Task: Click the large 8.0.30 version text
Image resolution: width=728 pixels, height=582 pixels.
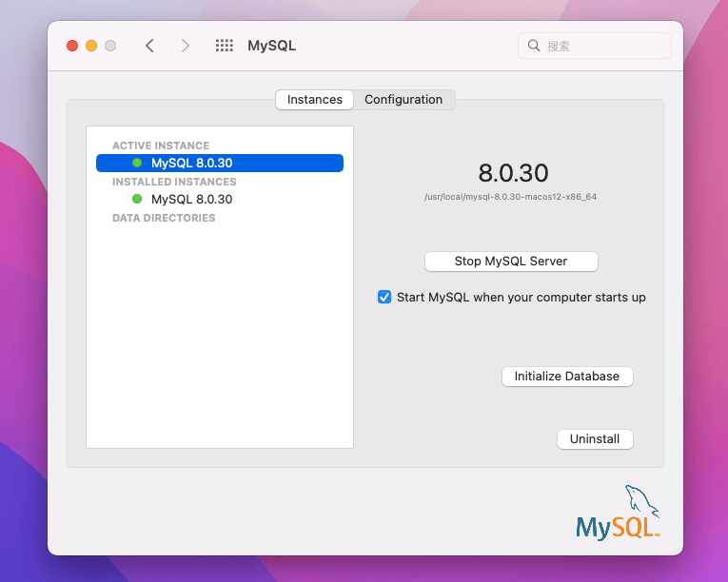Action: 513,173
